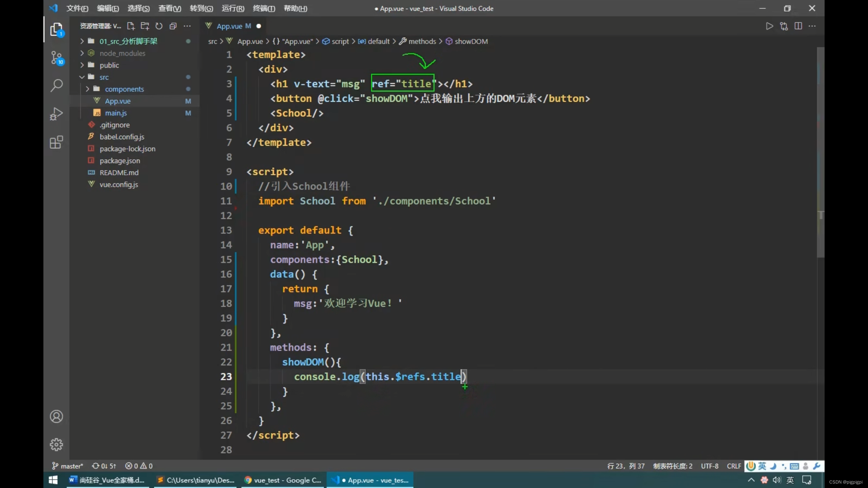Change tab size 制表符长度: 2
Viewport: 868px width, 488px height.
(x=673, y=466)
